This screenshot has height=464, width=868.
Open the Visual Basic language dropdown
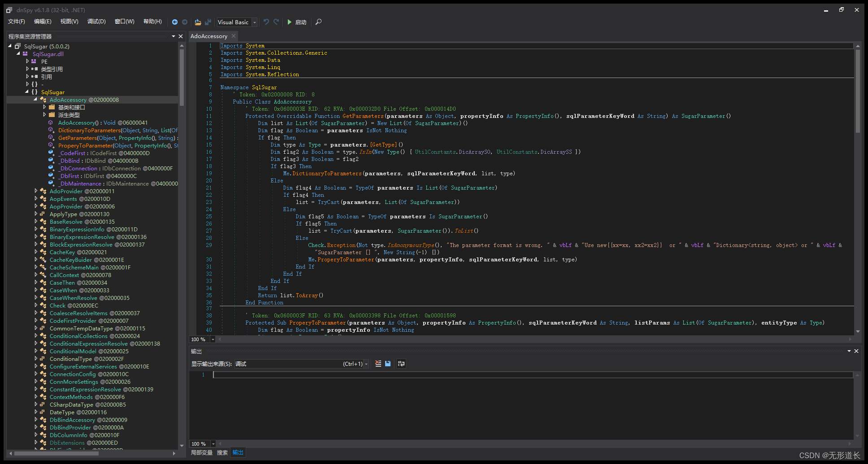point(255,22)
